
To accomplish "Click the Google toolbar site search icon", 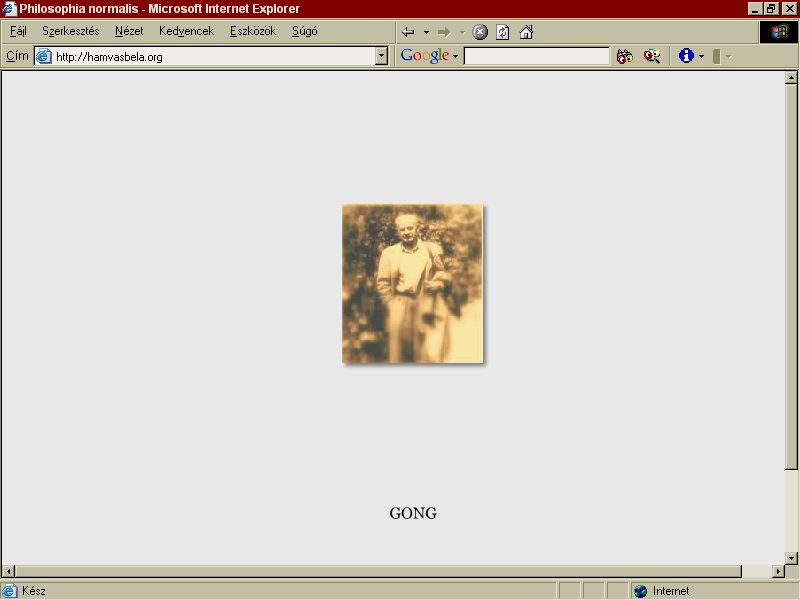I will [652, 56].
